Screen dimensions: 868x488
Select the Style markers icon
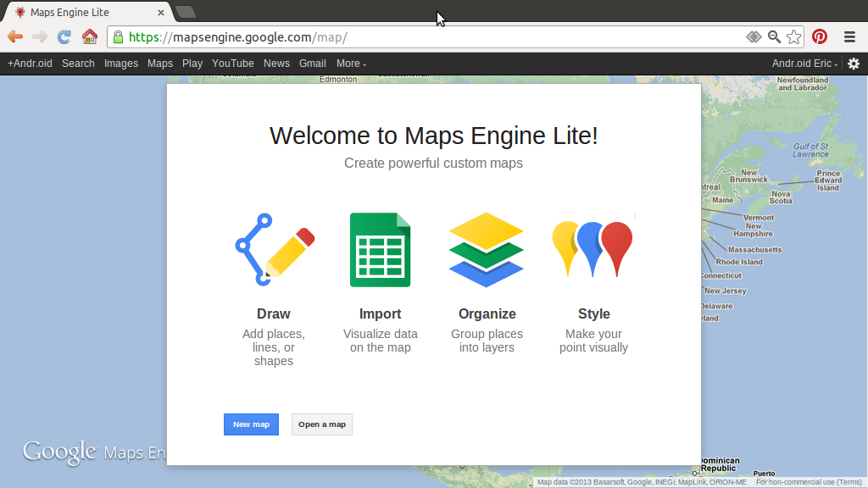pyautogui.click(x=593, y=248)
